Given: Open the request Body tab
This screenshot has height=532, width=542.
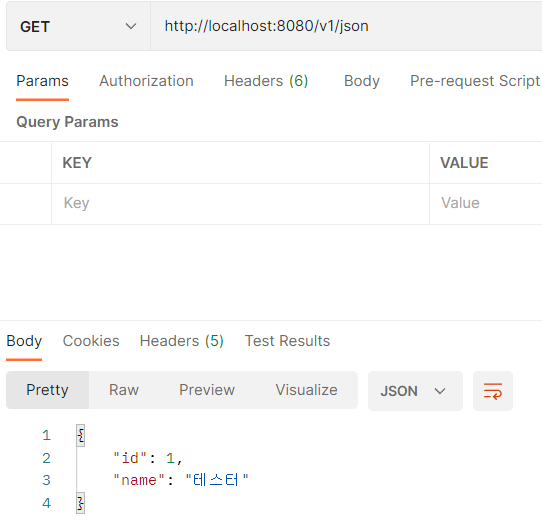Looking at the screenshot, I should [x=362, y=81].
